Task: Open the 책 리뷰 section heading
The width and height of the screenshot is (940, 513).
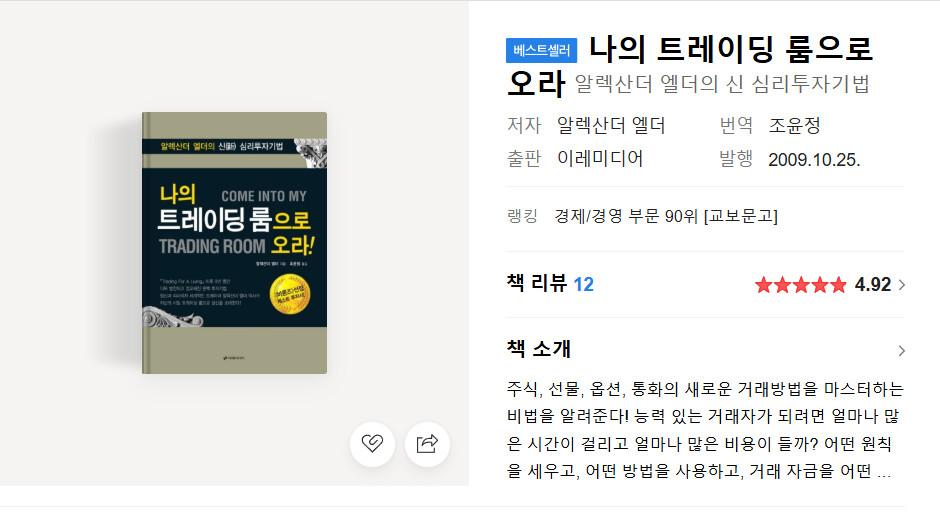Action: point(537,283)
